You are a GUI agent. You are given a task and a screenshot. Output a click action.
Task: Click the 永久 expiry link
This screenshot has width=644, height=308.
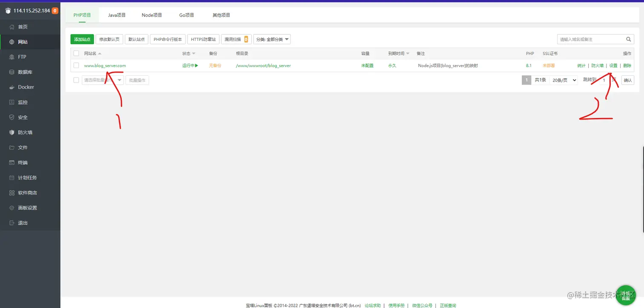click(x=392, y=66)
